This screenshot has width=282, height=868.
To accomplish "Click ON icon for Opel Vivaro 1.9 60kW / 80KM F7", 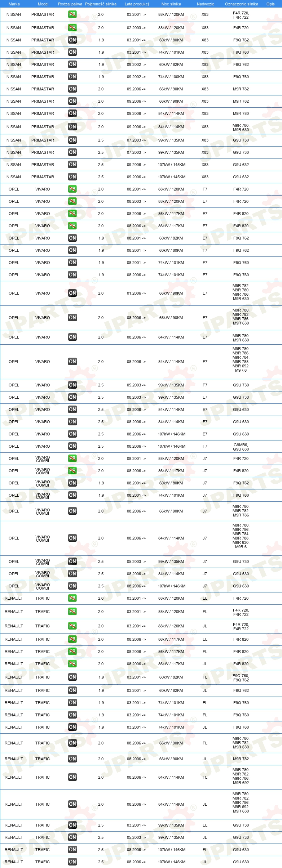I will [72, 250].
